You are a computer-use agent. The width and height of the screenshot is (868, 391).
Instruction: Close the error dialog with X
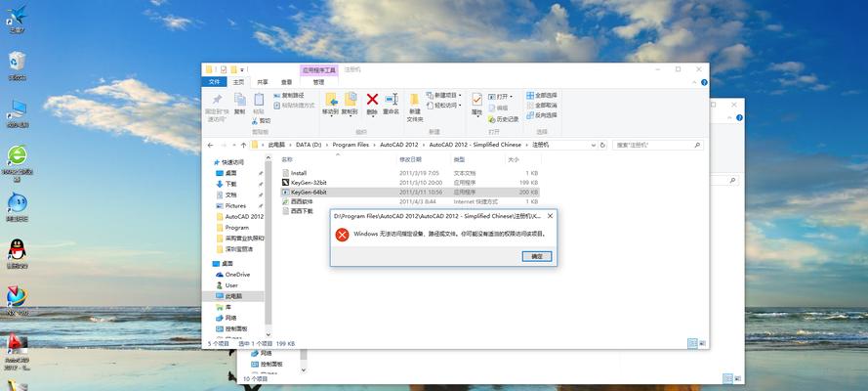pos(550,216)
